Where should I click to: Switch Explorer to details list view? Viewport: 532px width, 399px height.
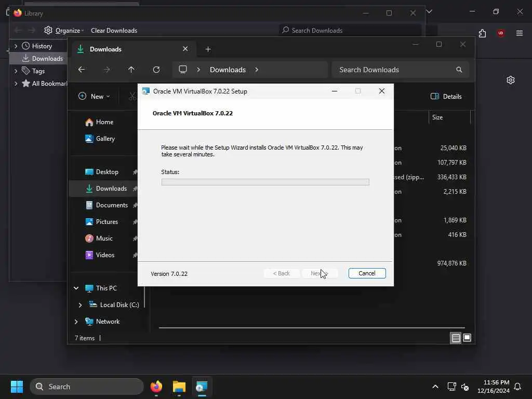coord(456,338)
